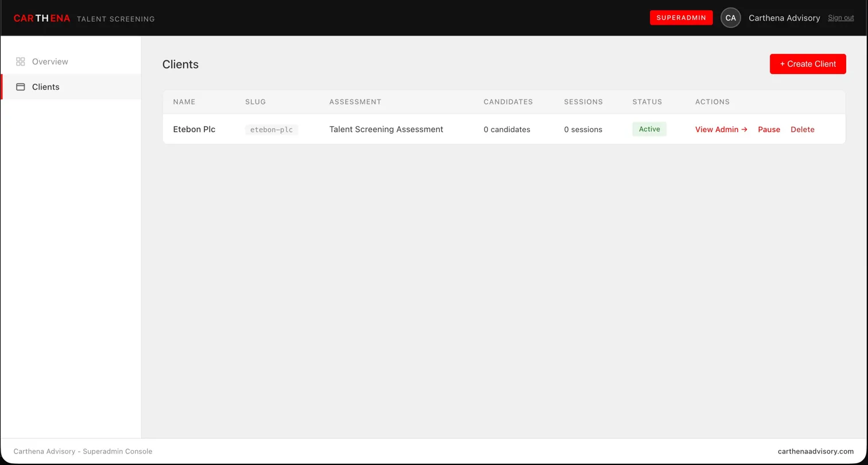Click the 0 candidates cell
The width and height of the screenshot is (868, 465).
(507, 130)
